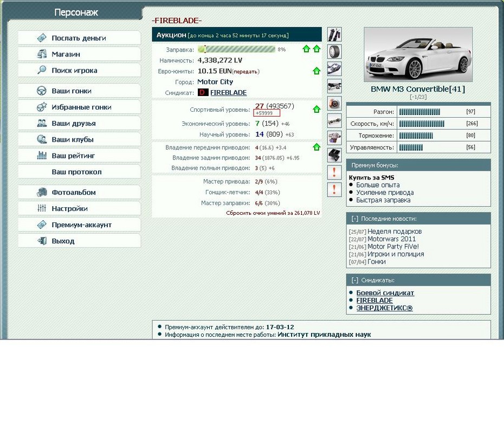Image resolution: width=504 pixels, height=435 pixels.
Task: Open the suspension shock absorber part slot
Action: point(334,34)
